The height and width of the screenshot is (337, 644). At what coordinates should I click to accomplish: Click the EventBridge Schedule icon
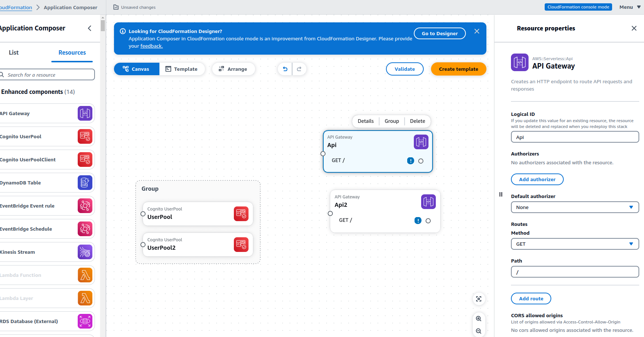click(x=85, y=229)
